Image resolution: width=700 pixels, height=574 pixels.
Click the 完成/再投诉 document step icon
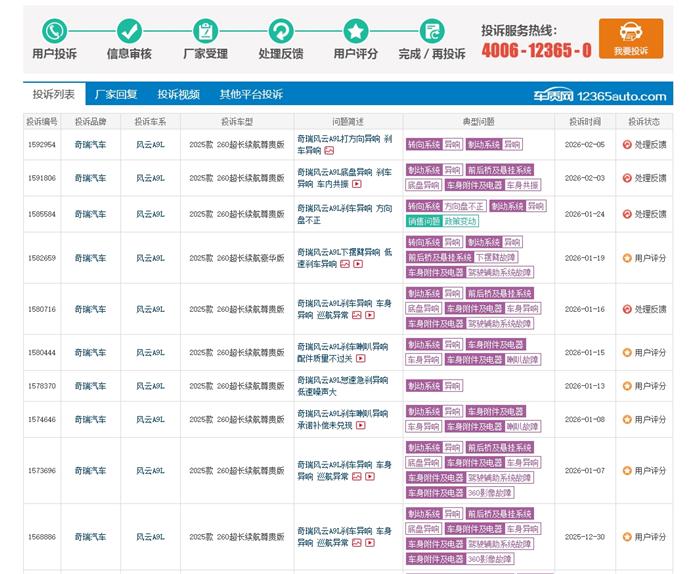(432, 31)
